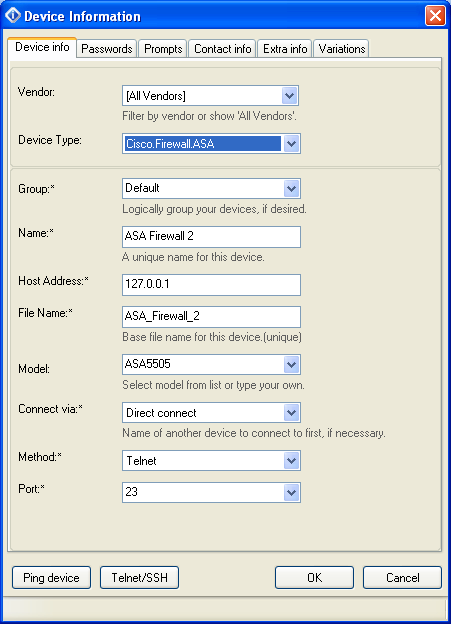Screen dimensions: 451x624
Task: Confirm with the OK button
Action: pyautogui.click(x=314, y=577)
